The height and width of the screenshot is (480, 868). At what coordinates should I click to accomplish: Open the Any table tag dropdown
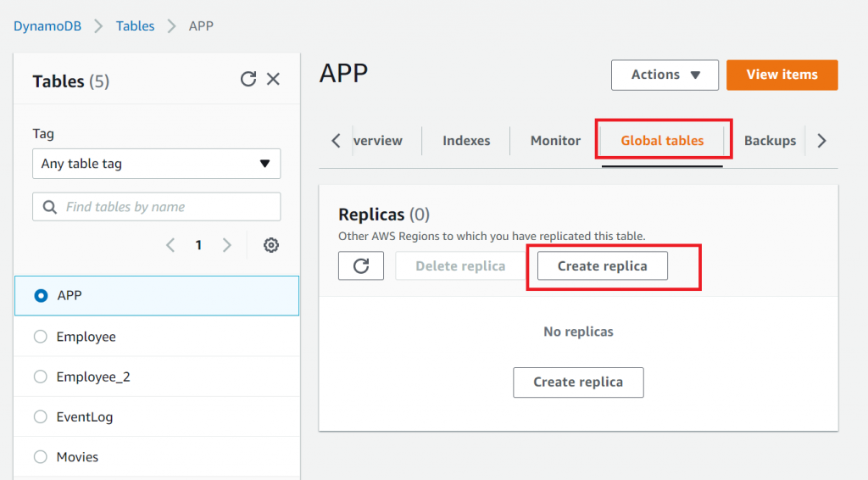coord(157,164)
